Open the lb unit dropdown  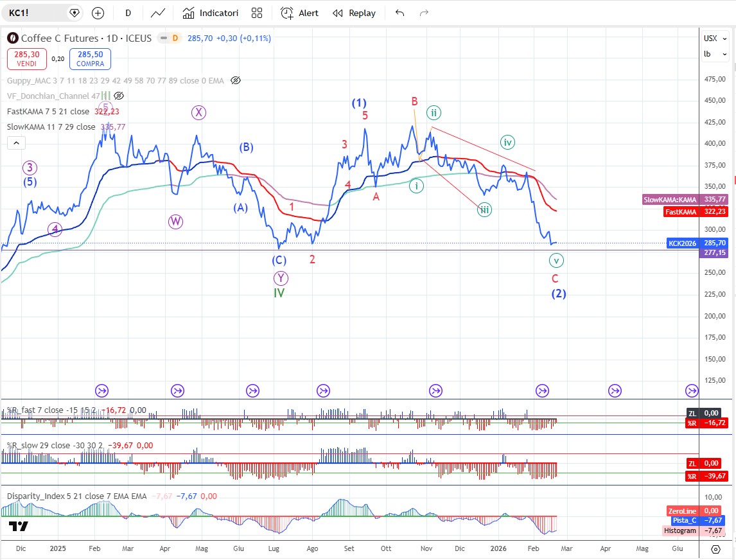coord(714,54)
